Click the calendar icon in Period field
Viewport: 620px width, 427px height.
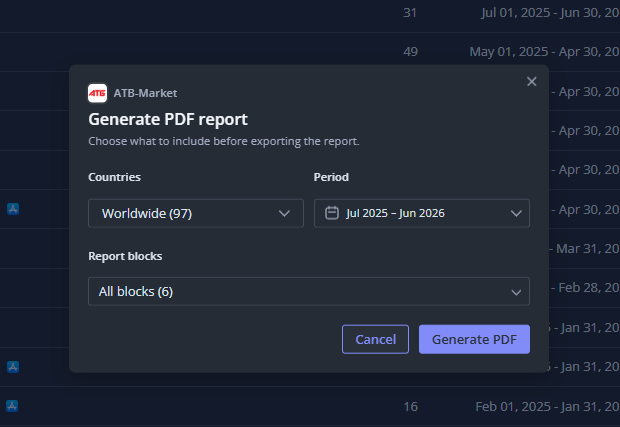coord(332,213)
